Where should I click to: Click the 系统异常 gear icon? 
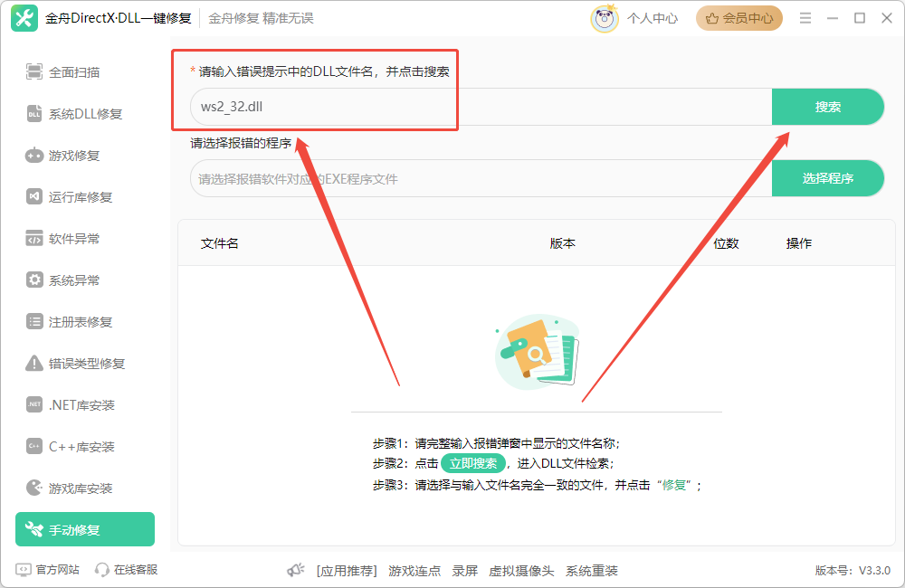click(x=34, y=280)
